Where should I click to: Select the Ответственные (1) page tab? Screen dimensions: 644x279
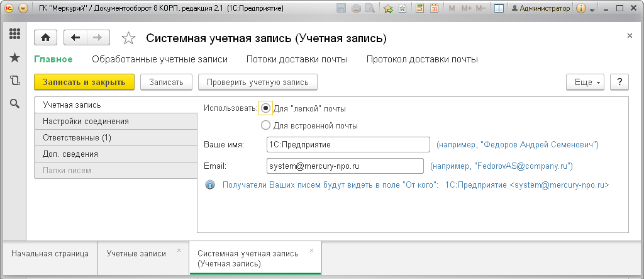116,138
